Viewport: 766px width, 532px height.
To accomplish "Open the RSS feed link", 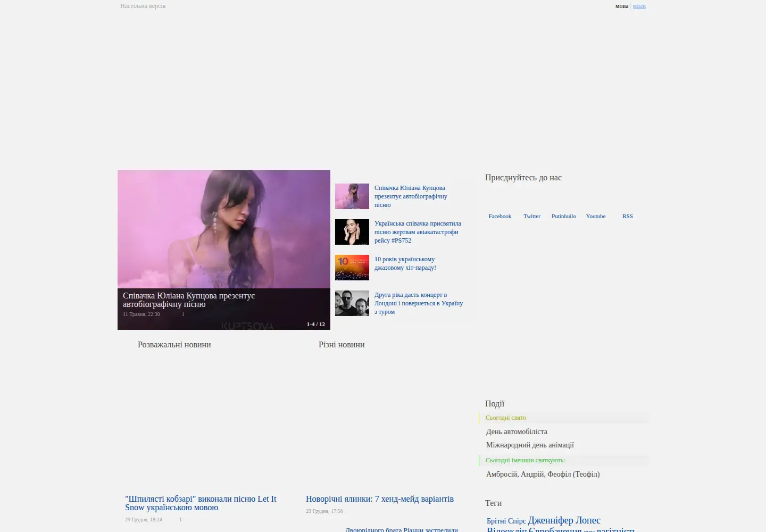I will tap(628, 216).
